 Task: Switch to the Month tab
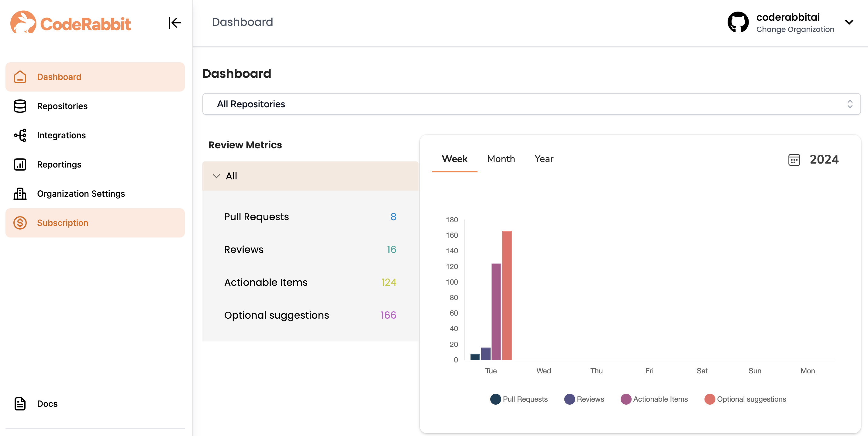(501, 159)
